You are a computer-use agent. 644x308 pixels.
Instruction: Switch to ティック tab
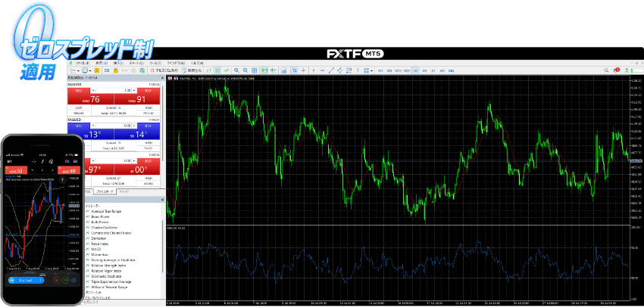123,191
